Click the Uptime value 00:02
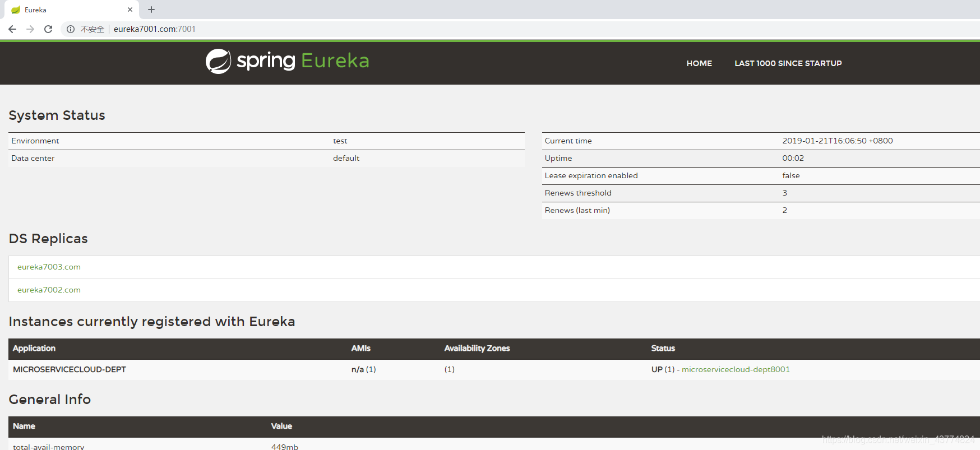The height and width of the screenshot is (450, 980). coord(793,158)
